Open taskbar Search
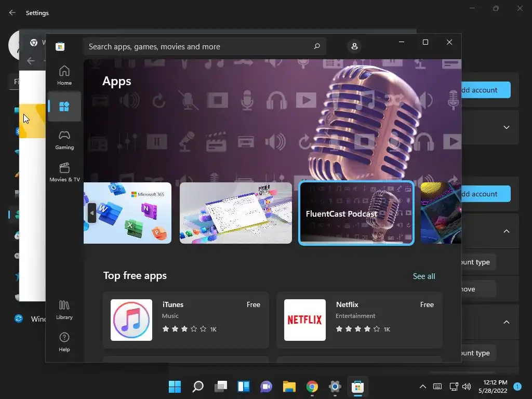Screen dimensions: 532x399 click(198, 386)
